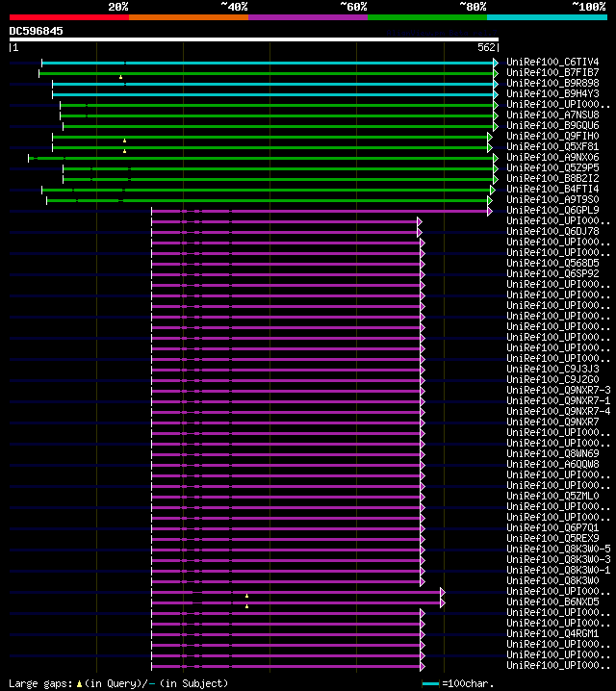Click the cyan alignment bar of UniRef100_C6TIV4
This screenshot has height=691, width=616.
click(x=268, y=63)
